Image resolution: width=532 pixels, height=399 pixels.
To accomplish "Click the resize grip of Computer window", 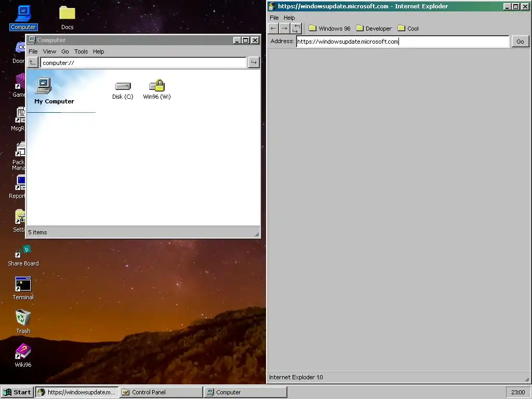I will (x=257, y=234).
